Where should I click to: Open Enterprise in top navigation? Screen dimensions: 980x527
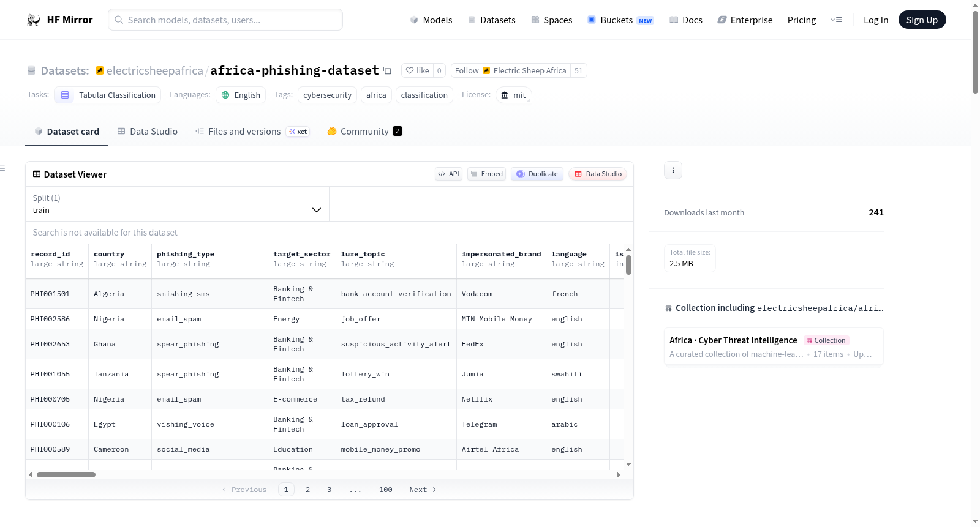click(745, 20)
